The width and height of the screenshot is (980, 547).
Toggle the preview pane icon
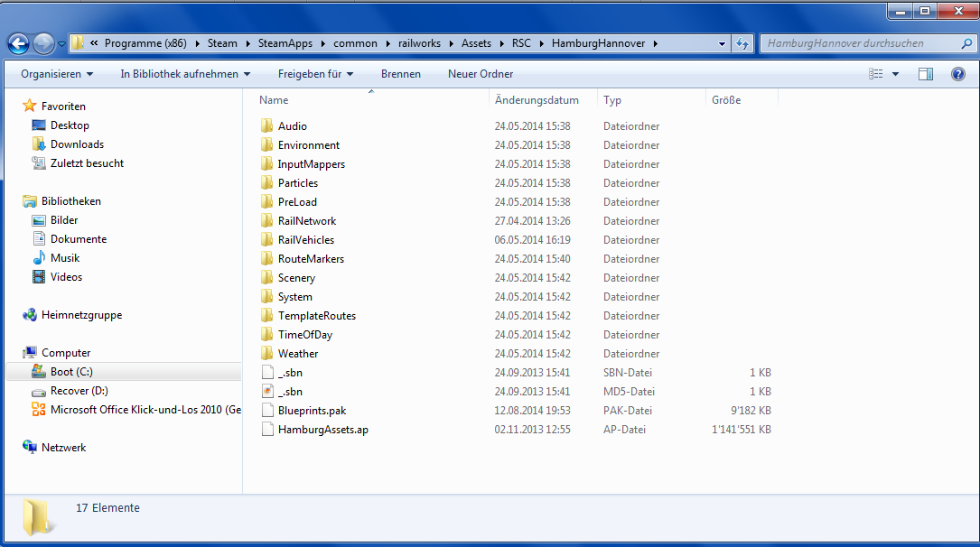click(926, 74)
